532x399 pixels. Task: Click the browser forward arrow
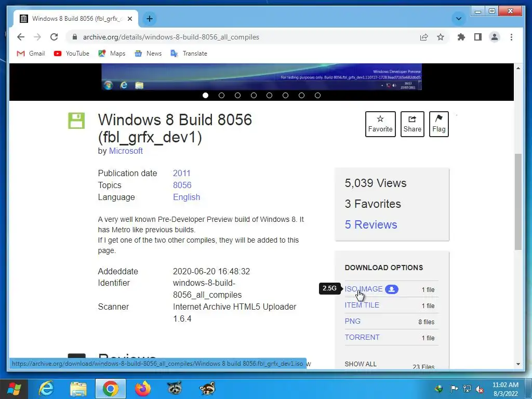click(x=37, y=37)
